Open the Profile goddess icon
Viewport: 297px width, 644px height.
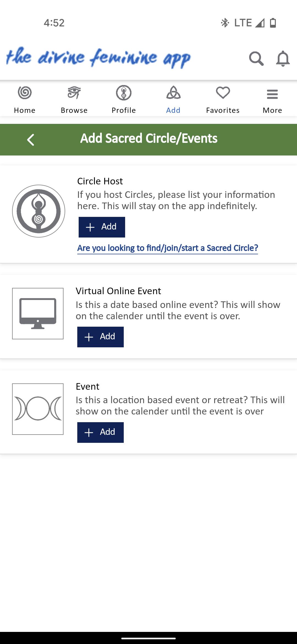click(124, 92)
